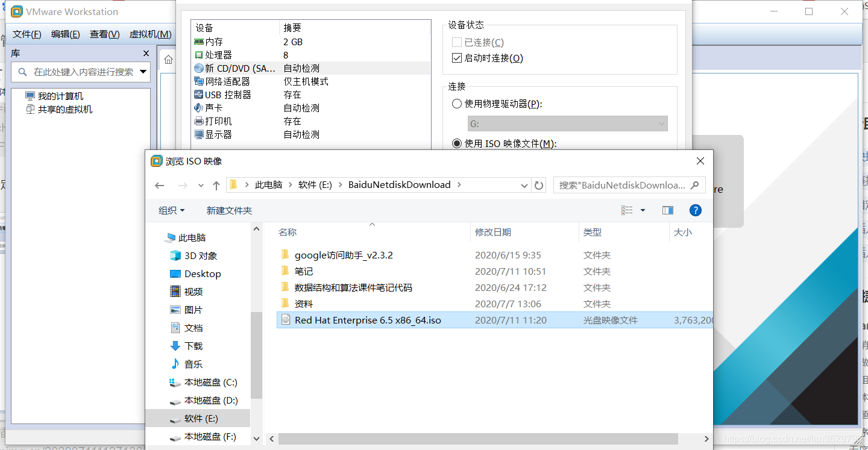Viewport: 868px width, 450px height.
Task: Toggle the 已连接 checkbox
Action: pyautogui.click(x=456, y=42)
